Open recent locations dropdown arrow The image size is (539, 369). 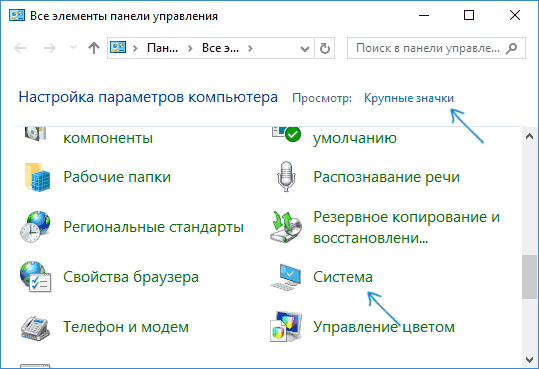(73, 48)
